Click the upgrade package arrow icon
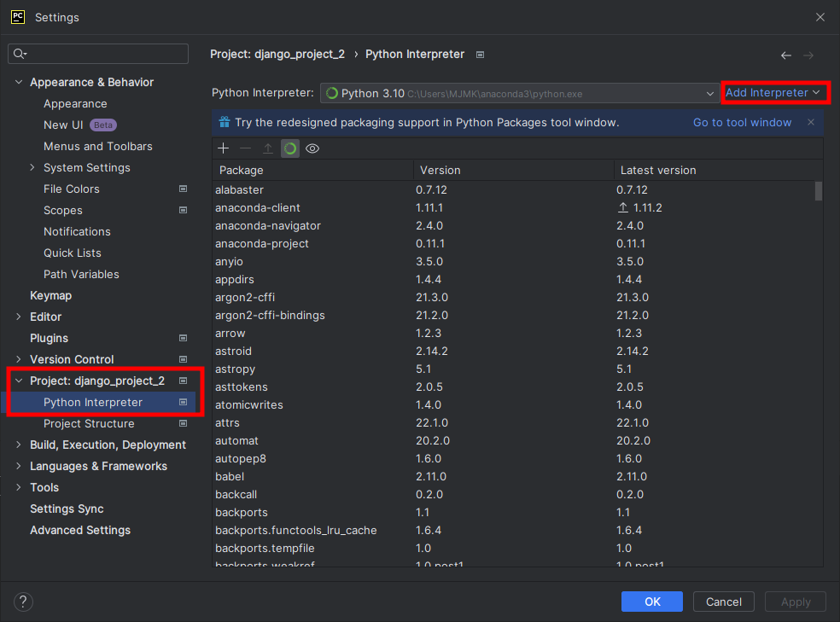Viewport: 840px width, 622px height. coord(268,148)
